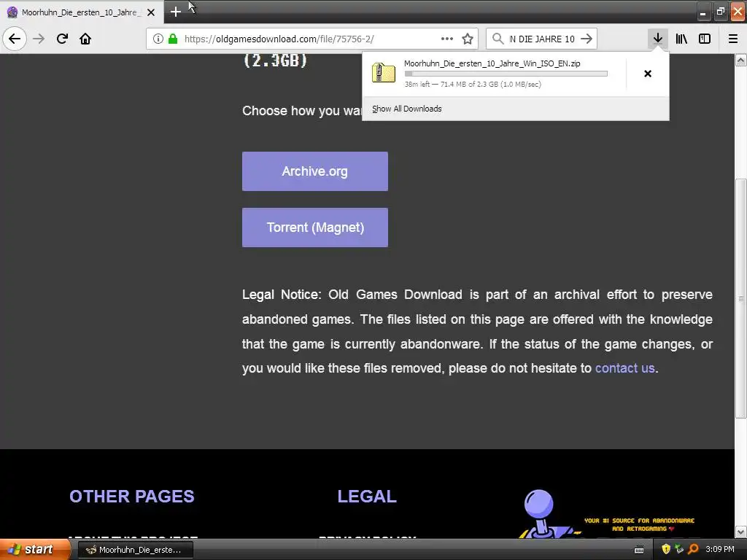
Task: Click the Archive.org download button
Action: click(x=315, y=171)
